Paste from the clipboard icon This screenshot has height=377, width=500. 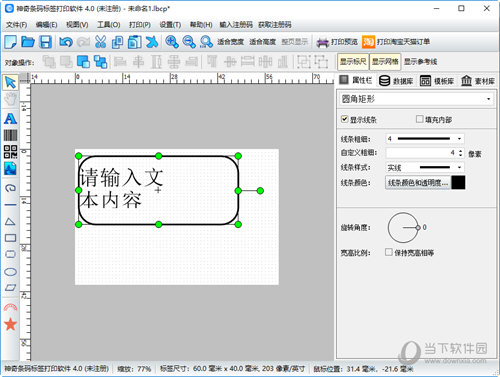point(135,42)
